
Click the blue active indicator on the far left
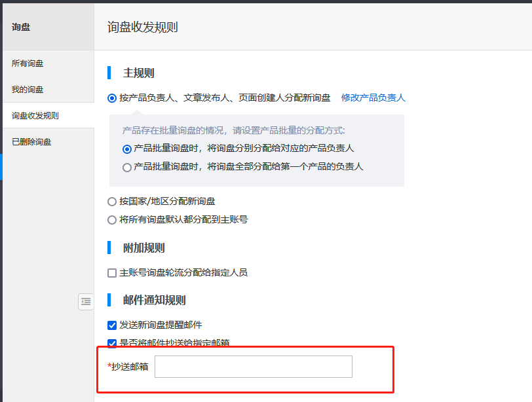[1, 166]
